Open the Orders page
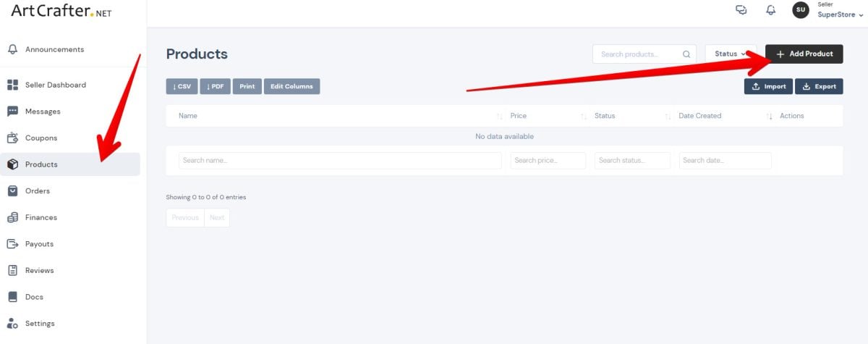The image size is (868, 344). (x=38, y=191)
